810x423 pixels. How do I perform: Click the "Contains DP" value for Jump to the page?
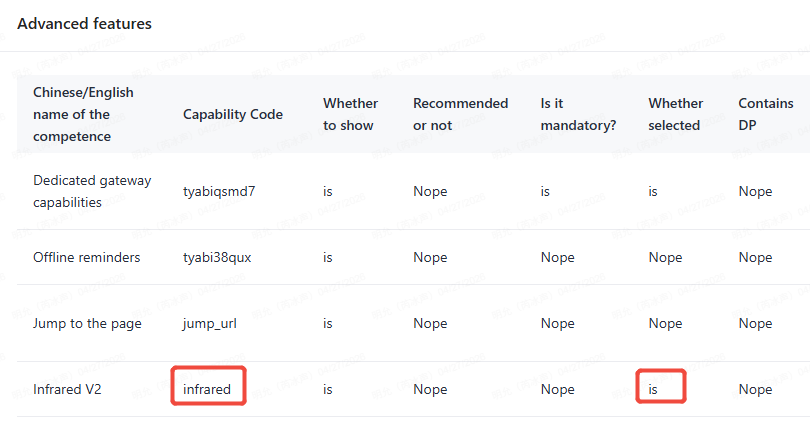(755, 323)
